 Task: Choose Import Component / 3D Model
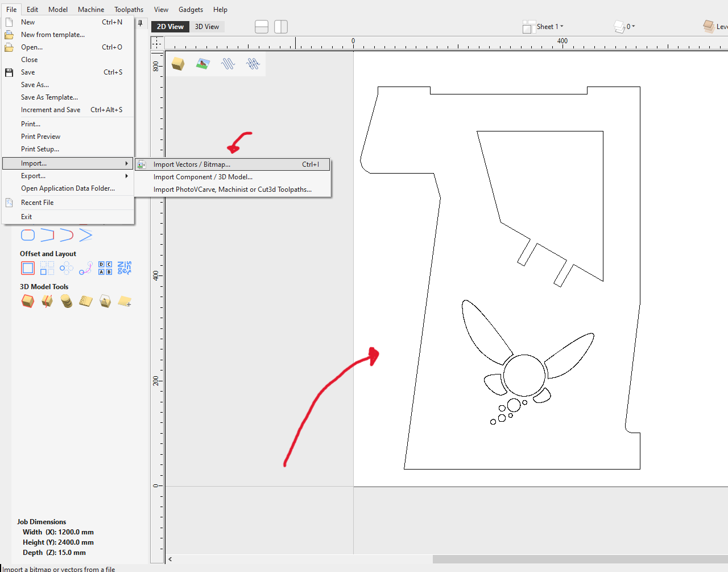tap(233, 177)
